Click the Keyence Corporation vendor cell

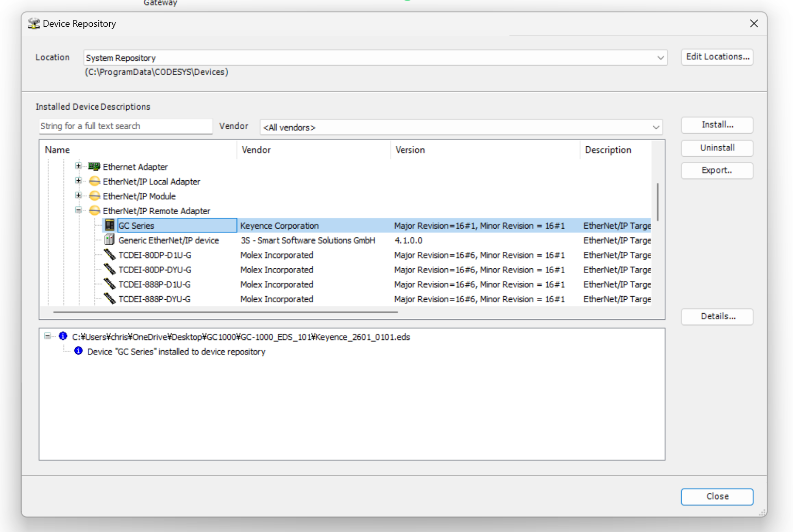tap(279, 226)
